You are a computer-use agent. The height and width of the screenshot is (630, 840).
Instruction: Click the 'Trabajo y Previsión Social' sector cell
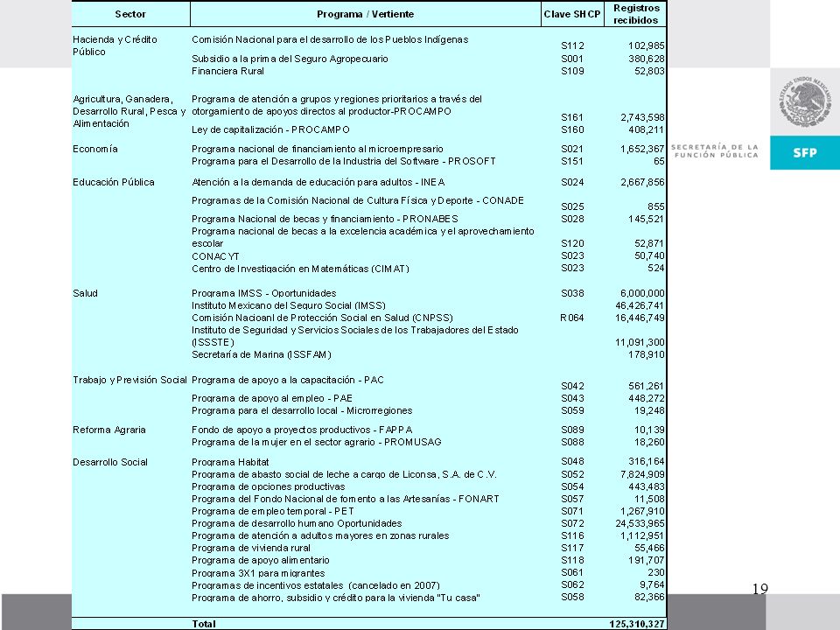coord(129,380)
